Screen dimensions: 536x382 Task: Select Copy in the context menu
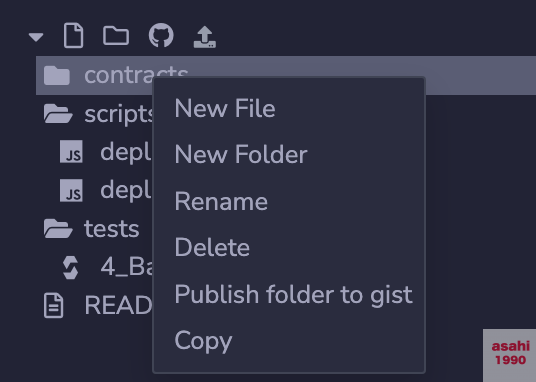[203, 341]
